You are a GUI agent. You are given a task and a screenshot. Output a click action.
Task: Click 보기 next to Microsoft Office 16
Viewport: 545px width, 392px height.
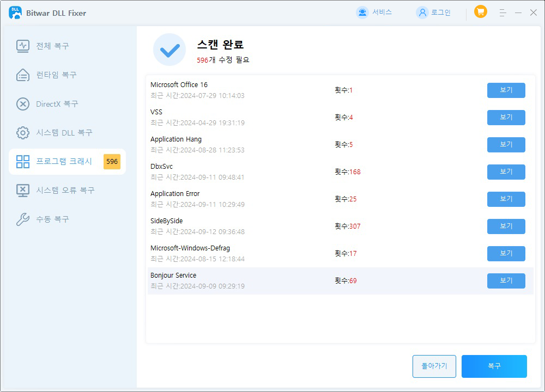506,90
